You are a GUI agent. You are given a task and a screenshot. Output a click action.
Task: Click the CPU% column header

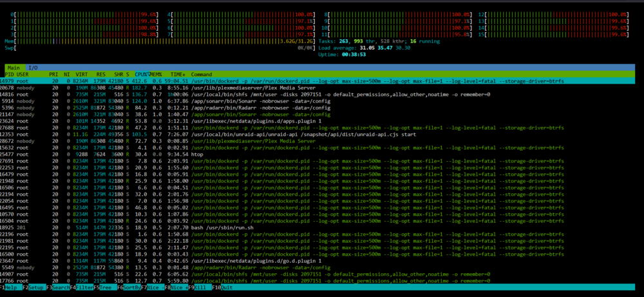142,74
